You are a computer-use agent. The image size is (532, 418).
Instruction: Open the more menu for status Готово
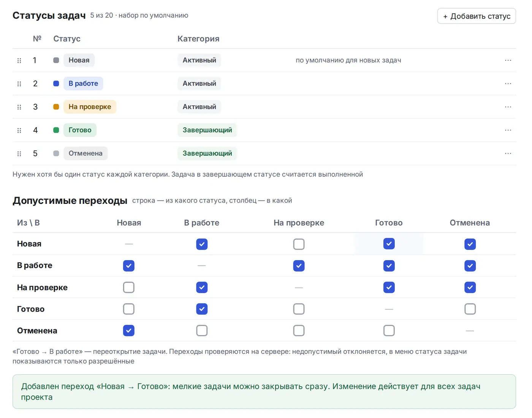[508, 130]
